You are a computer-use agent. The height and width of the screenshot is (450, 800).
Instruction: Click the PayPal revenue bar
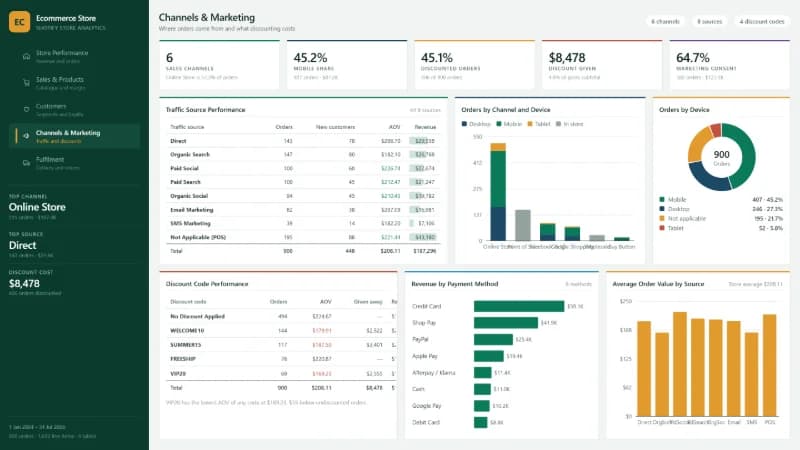pos(493,339)
